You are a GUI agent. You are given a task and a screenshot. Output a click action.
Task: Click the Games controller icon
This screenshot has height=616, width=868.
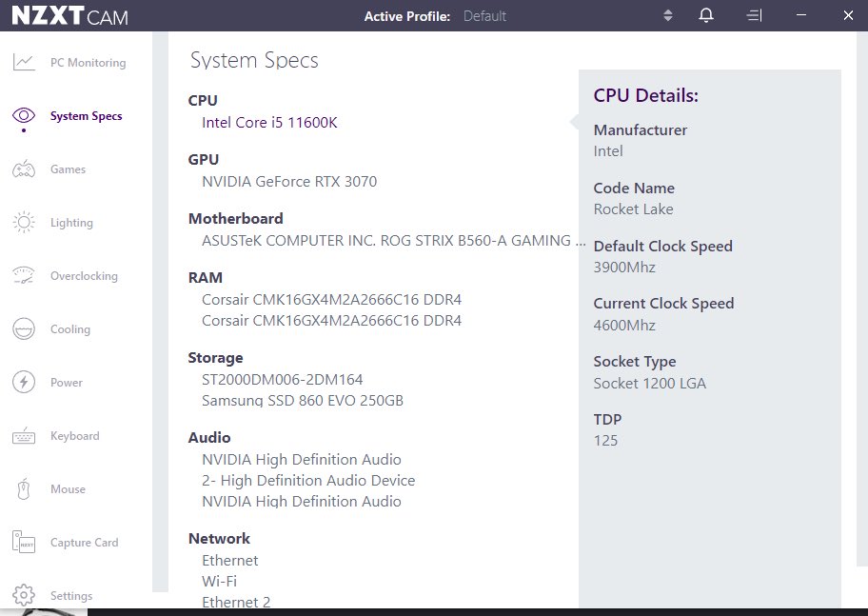click(x=24, y=169)
